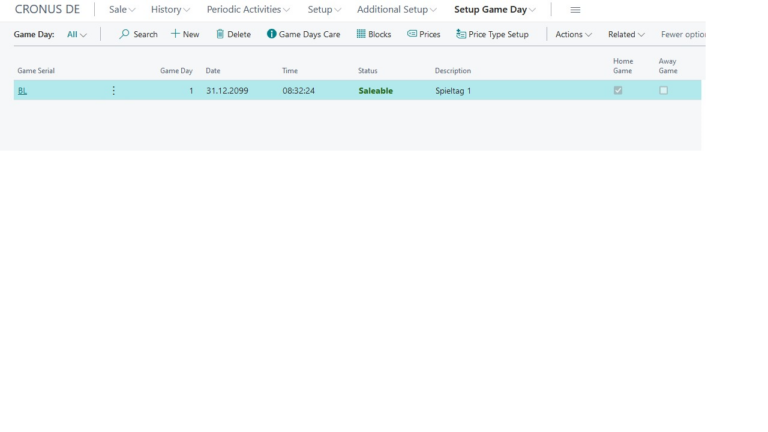The height and width of the screenshot is (432, 768).
Task: Toggle Away Game checkbox for Spieltag 1
Action: pyautogui.click(x=663, y=90)
